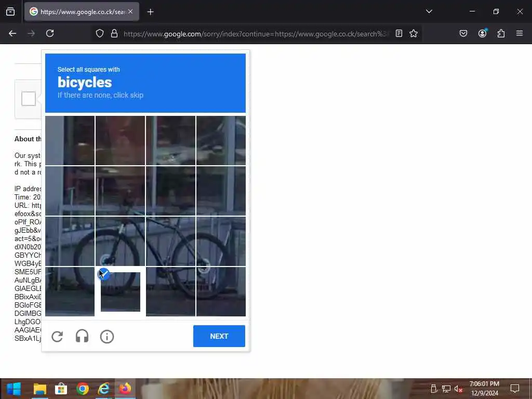Select tile with pedals and chain
Viewport: 532px width, 399px height.
(170, 292)
